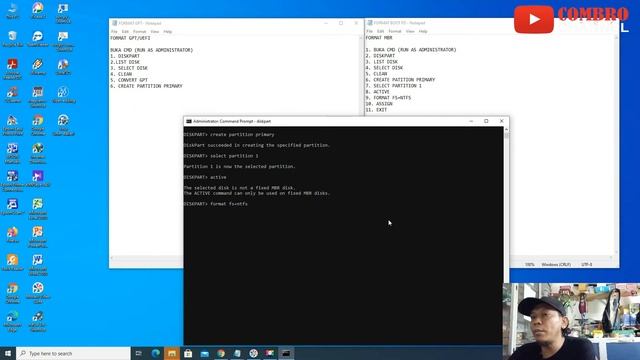Select the Command Prompt taskbar button
This screenshot has height=360, width=640.
point(286,353)
